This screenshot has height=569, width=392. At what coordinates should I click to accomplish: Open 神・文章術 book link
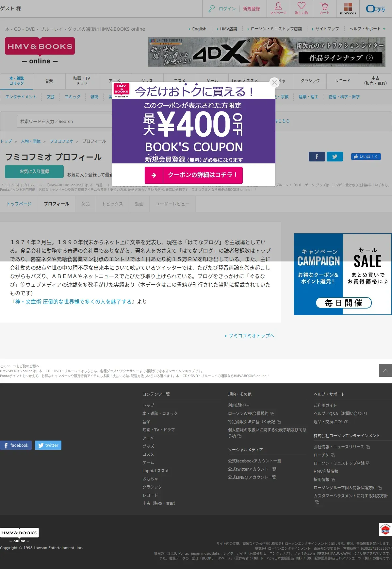(73, 302)
